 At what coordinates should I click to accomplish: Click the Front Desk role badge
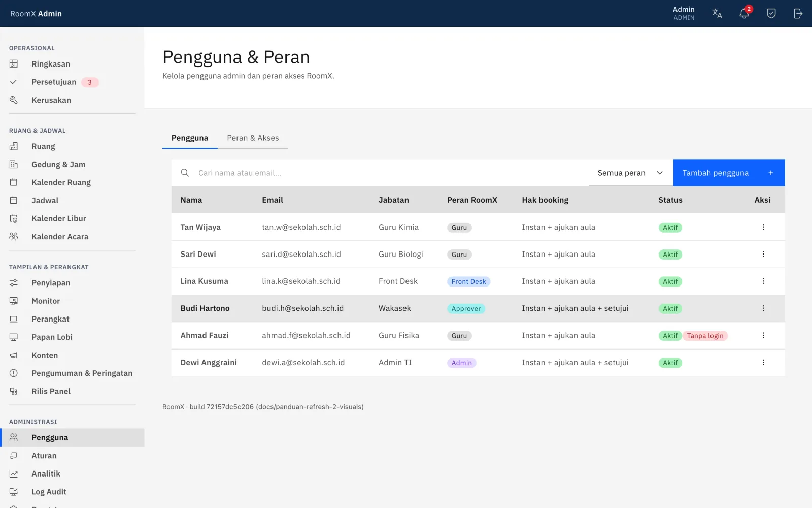pyautogui.click(x=468, y=281)
